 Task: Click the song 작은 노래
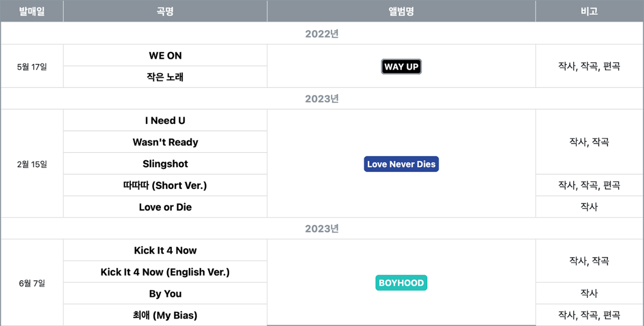click(165, 77)
